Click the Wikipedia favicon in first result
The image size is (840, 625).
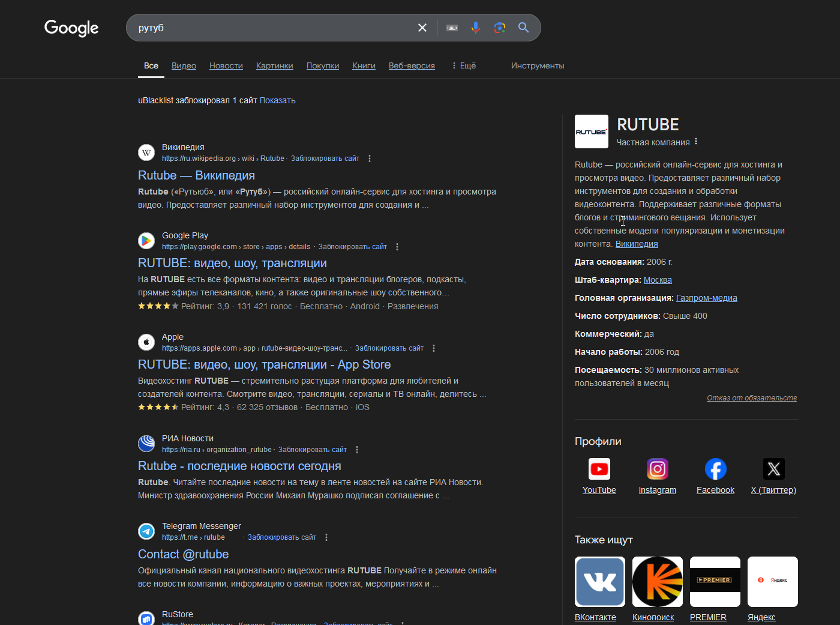pos(146,152)
